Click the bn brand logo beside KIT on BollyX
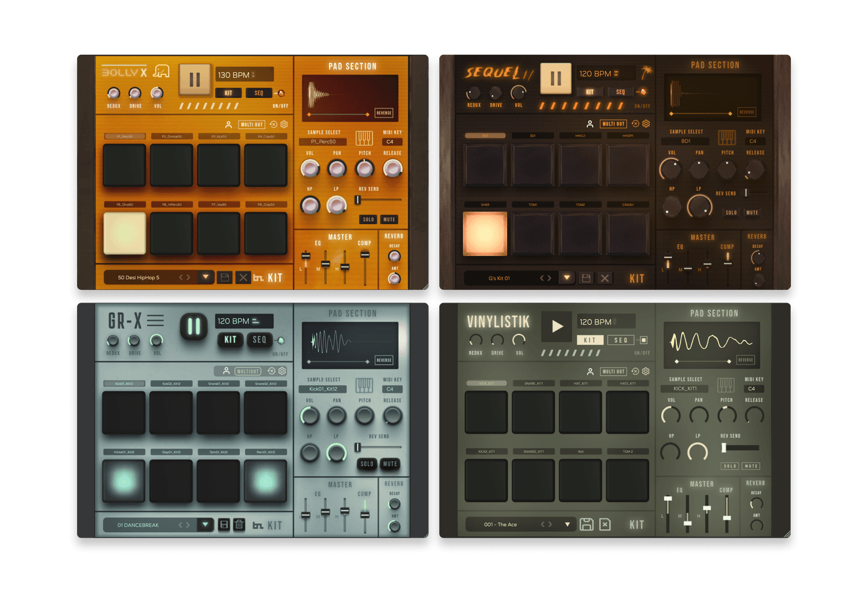The width and height of the screenshot is (868, 593). (x=258, y=277)
